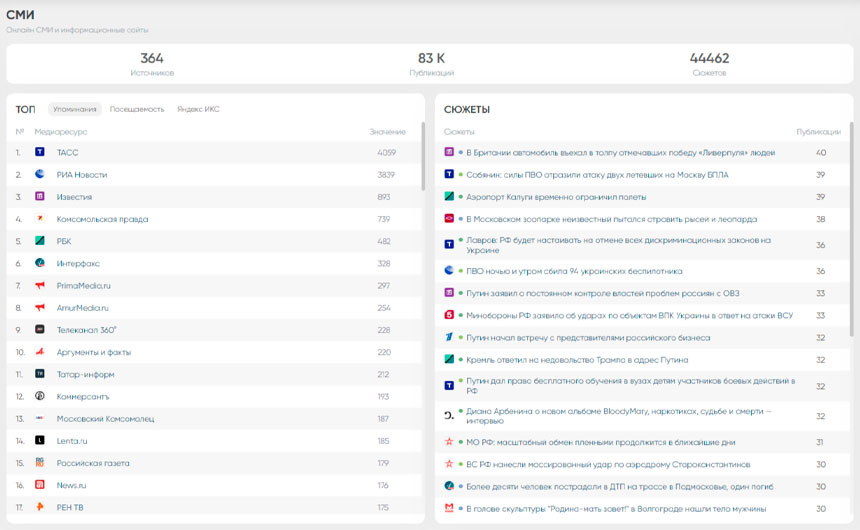This screenshot has height=530, width=860.
Task: Click the source icon beside the Калуга airport story
Action: coord(450,197)
